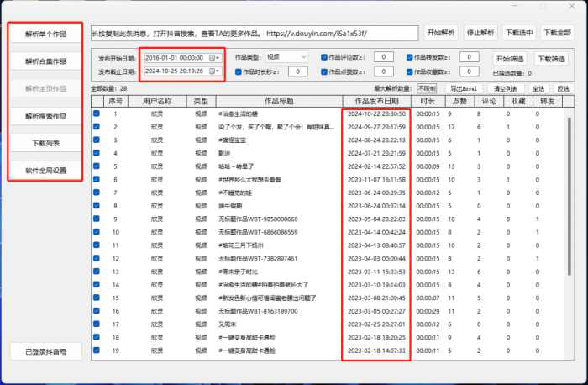This screenshot has width=588, height=385.
Task: Open the 最大解析数量 不限制 selector
Action: (x=427, y=88)
